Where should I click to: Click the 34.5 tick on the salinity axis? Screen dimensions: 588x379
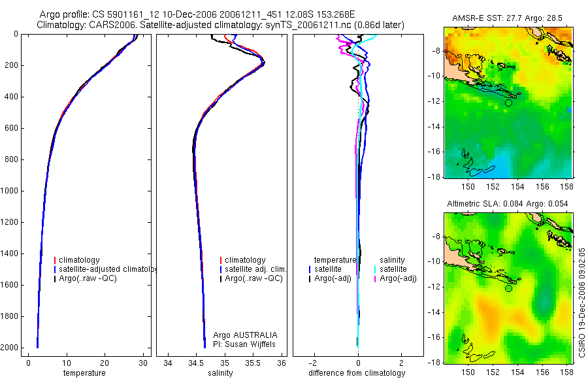tap(196, 363)
